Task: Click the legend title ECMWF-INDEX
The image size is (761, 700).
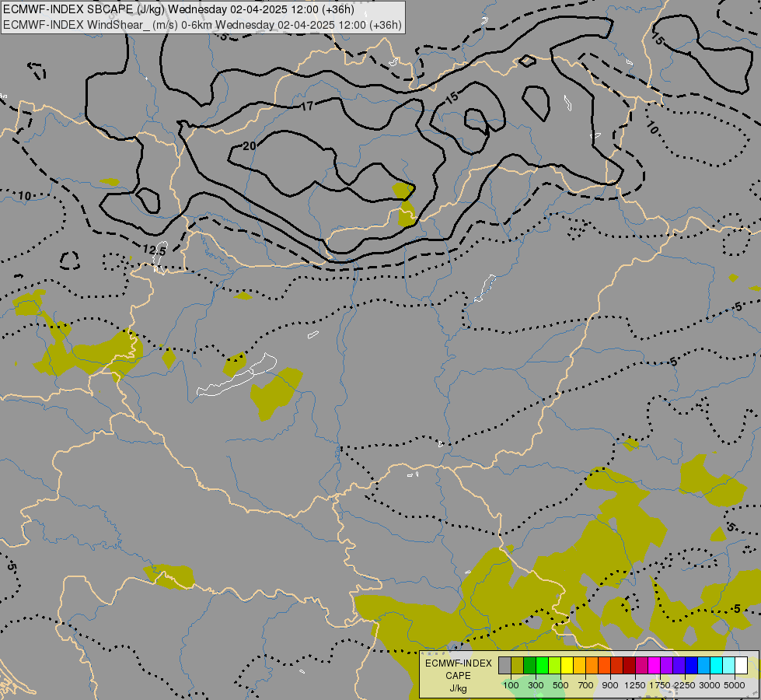Action: 458,663
